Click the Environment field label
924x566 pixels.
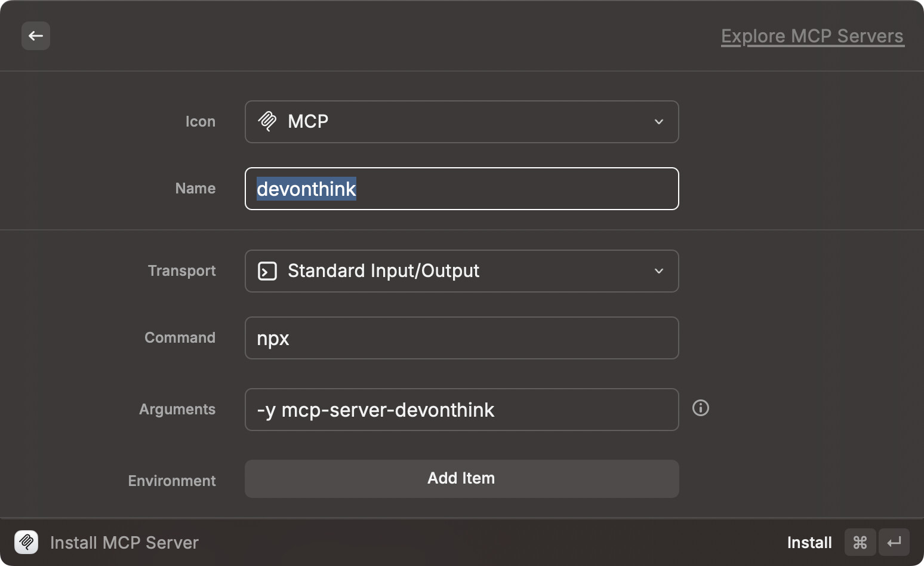click(172, 481)
